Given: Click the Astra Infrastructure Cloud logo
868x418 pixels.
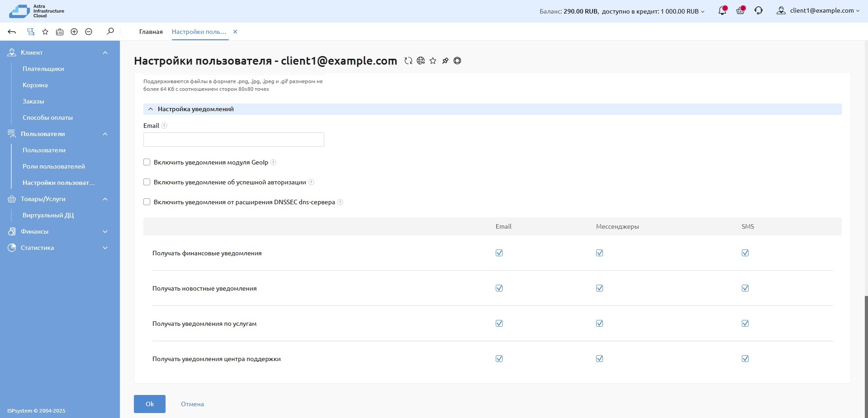Looking at the screenshot, I should (x=37, y=11).
